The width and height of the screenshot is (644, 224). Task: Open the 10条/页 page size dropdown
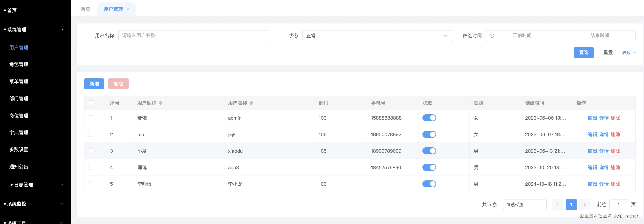click(524, 205)
